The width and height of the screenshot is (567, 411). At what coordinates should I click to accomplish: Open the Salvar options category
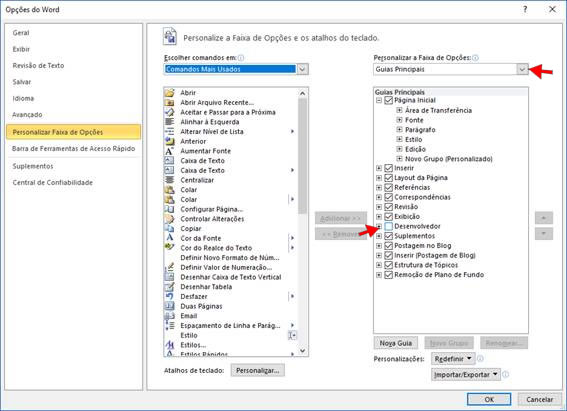(22, 82)
